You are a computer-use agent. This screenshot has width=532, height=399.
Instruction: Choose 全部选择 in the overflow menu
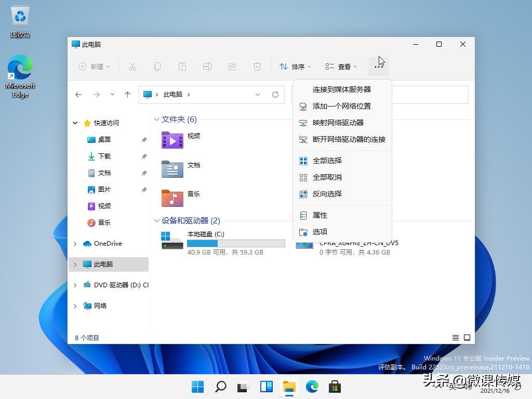click(327, 161)
